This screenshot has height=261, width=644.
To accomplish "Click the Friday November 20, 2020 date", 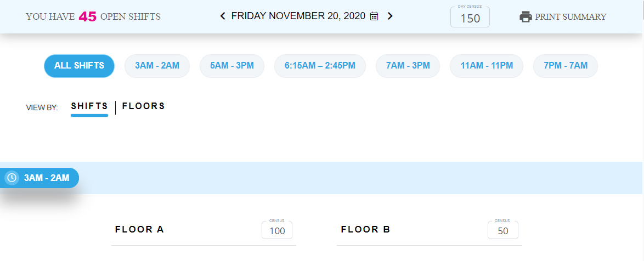I will [298, 16].
